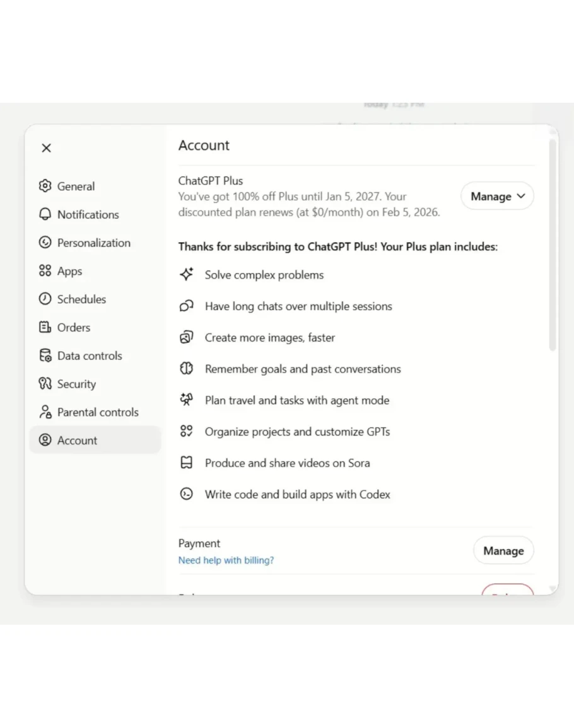Click the Create more images, faster text

click(x=269, y=338)
